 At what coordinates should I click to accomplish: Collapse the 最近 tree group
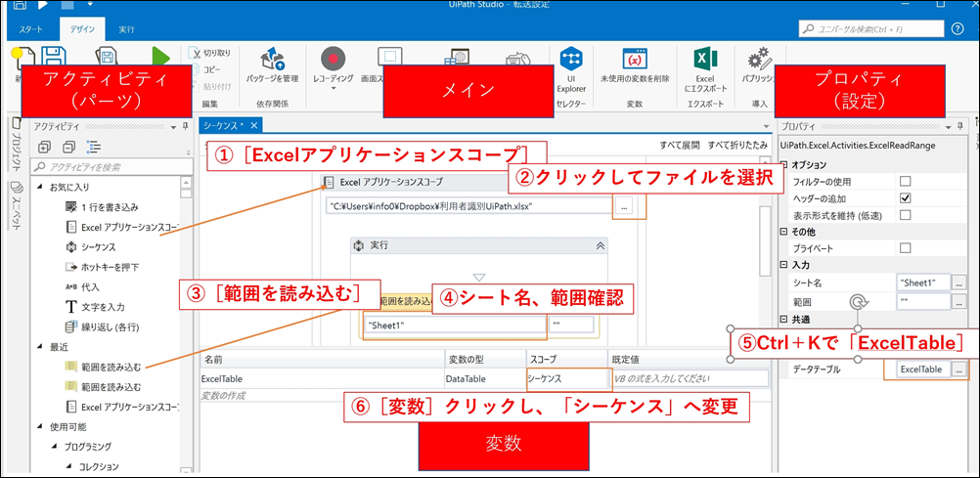[x=41, y=346]
